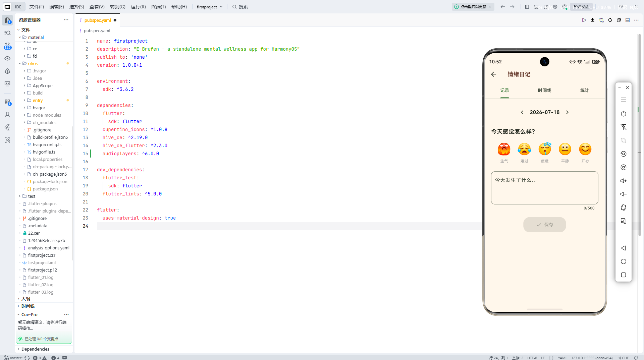Viewport: 644px width, 360px height.
Task: Toggle the primary sidebar layout icon
Action: point(527,7)
